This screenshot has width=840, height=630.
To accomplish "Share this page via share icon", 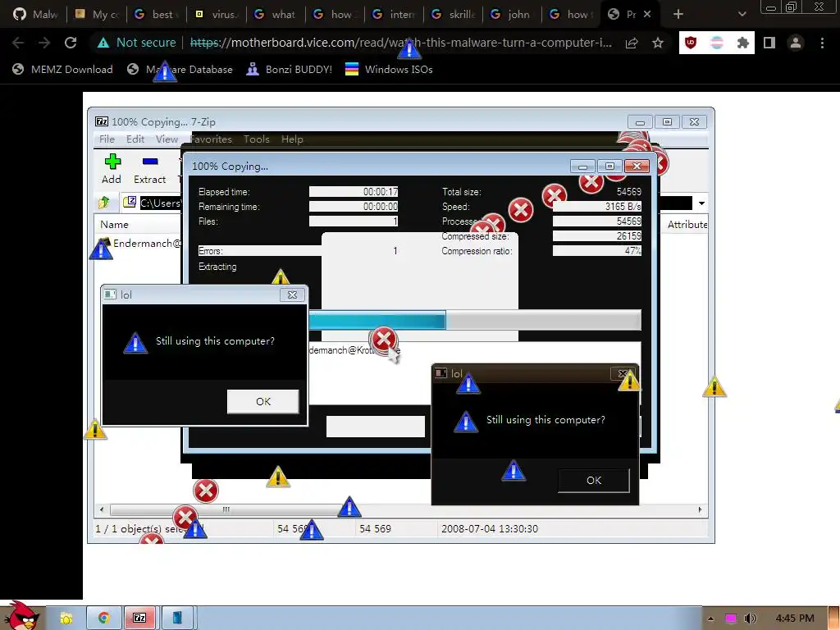I will pyautogui.click(x=632, y=43).
